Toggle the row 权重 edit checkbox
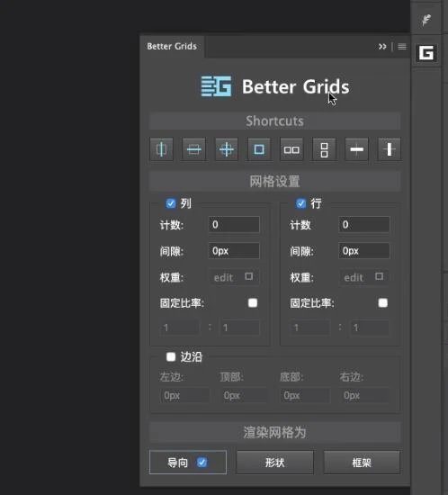The height and width of the screenshot is (495, 448). point(380,276)
